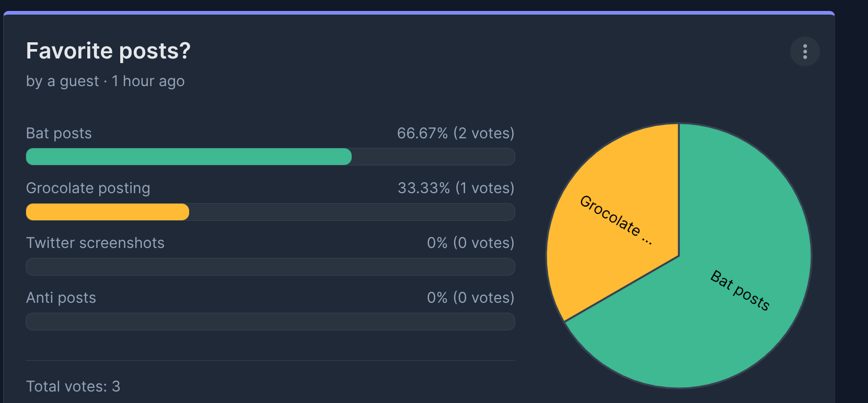The image size is (868, 403).
Task: Click the by a guest author line
Action: click(x=105, y=81)
